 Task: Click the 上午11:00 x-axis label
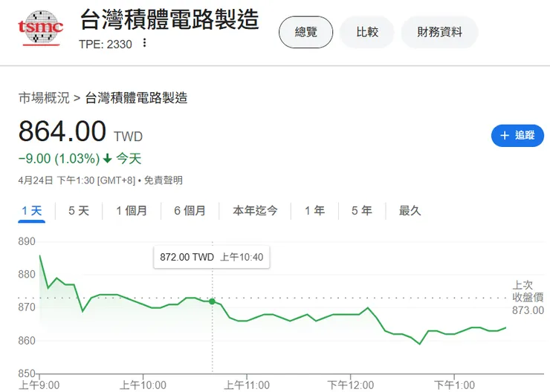247,385
